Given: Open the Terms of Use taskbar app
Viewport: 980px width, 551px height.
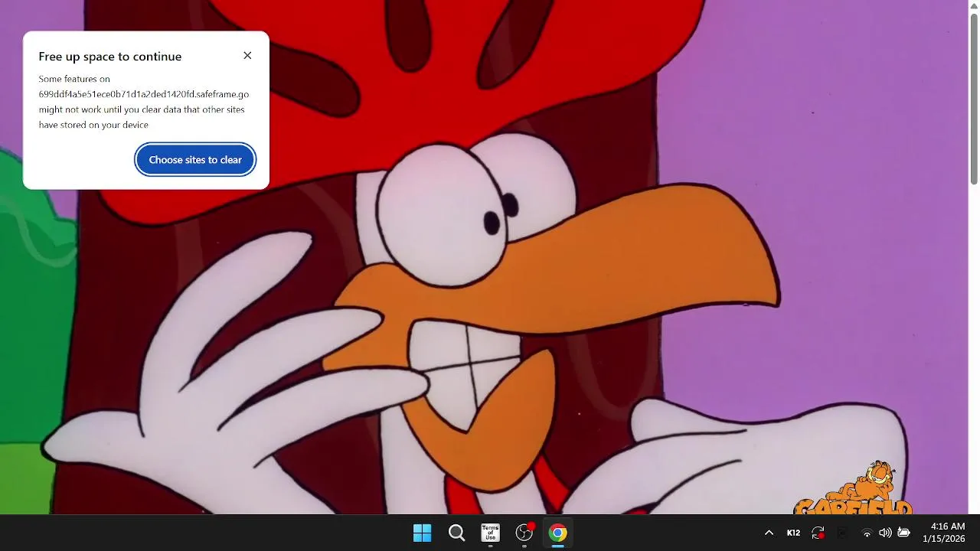Looking at the screenshot, I should tap(490, 533).
